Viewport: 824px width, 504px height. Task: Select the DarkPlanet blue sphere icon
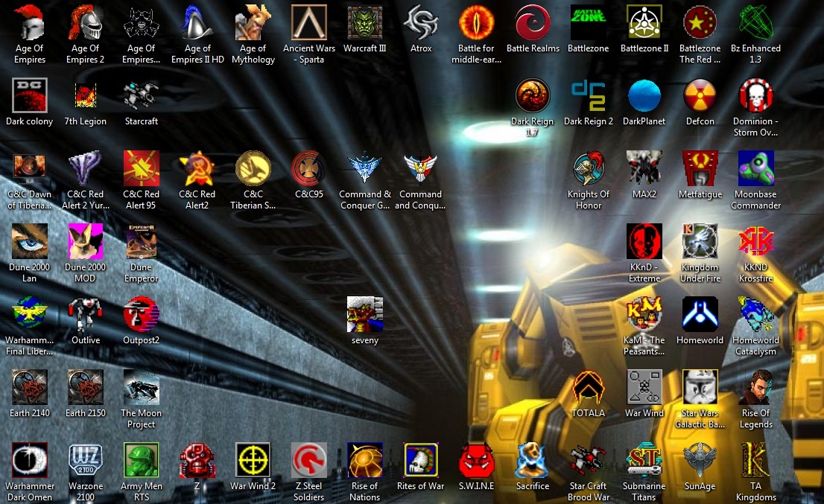pyautogui.click(x=644, y=95)
